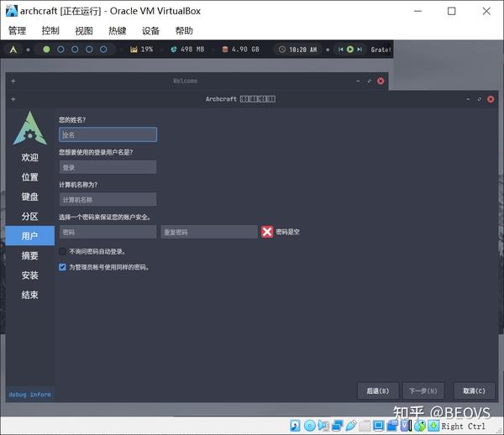Focus the computer name input field
The image size is (504, 435).
pyautogui.click(x=108, y=200)
